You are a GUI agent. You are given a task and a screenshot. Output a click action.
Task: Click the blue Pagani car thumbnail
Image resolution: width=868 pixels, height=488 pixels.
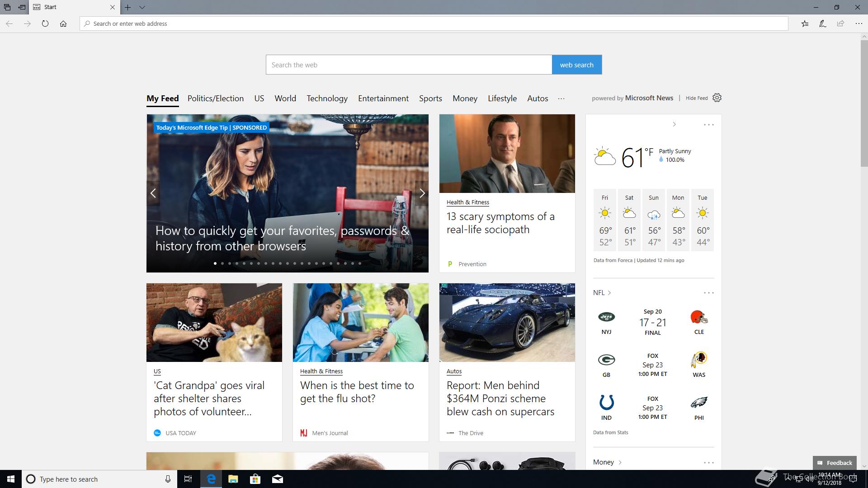click(x=507, y=323)
